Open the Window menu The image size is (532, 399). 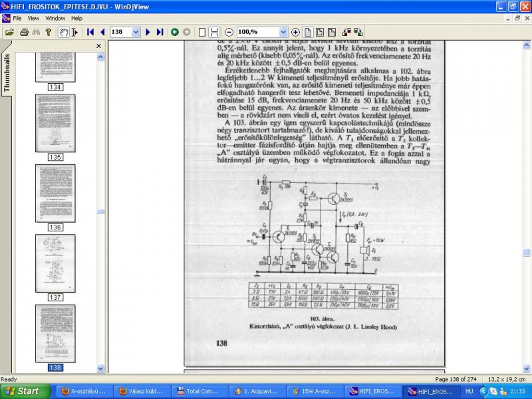pos(55,19)
